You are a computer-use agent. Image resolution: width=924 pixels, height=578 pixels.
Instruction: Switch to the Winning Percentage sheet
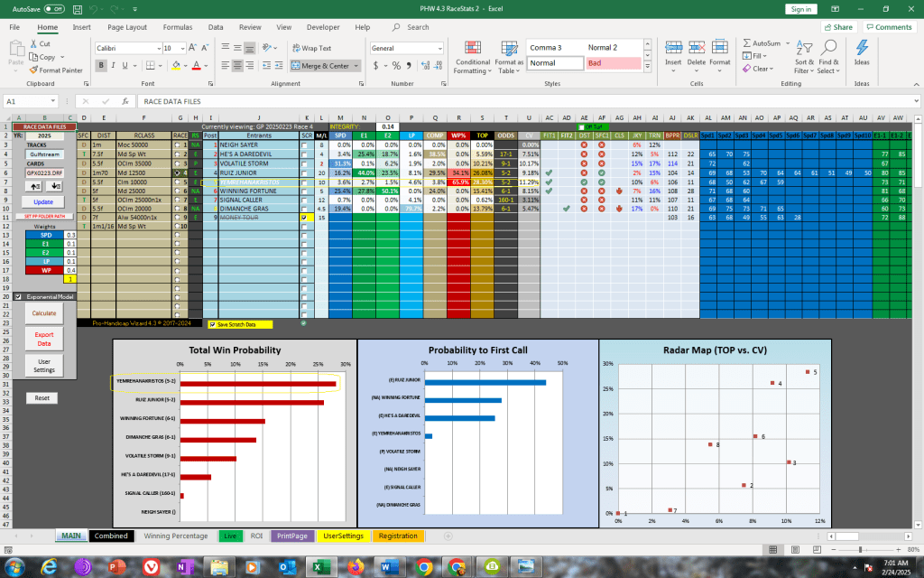pyautogui.click(x=175, y=536)
